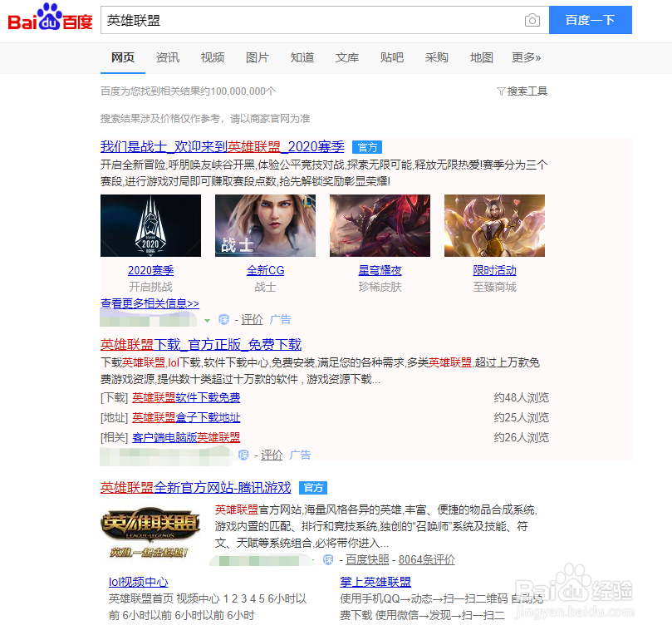Open the 百度快照 cached page link
The height and width of the screenshot is (635, 672).
click(367, 559)
